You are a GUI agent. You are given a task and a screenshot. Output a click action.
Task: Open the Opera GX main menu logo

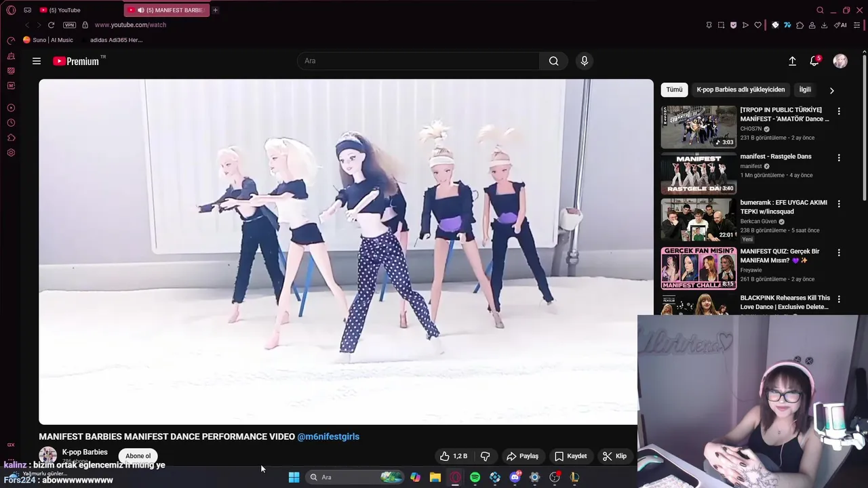pyautogui.click(x=11, y=10)
